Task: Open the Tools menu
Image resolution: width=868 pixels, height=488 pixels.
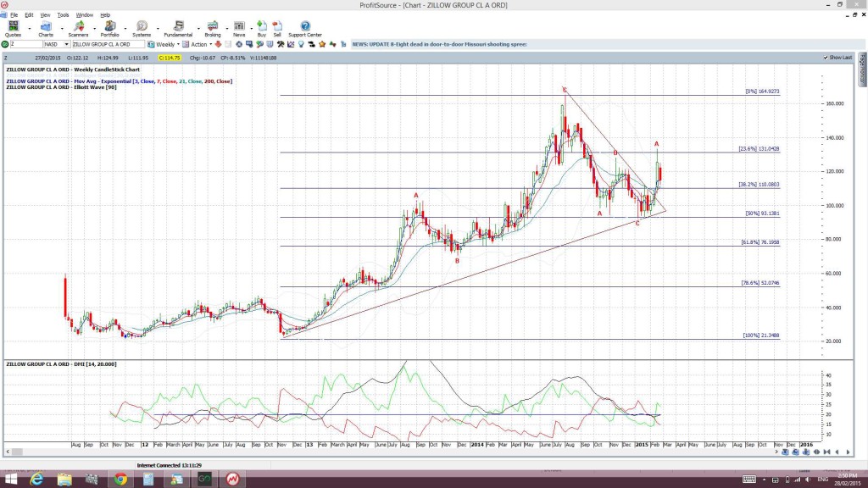Action: tap(63, 15)
